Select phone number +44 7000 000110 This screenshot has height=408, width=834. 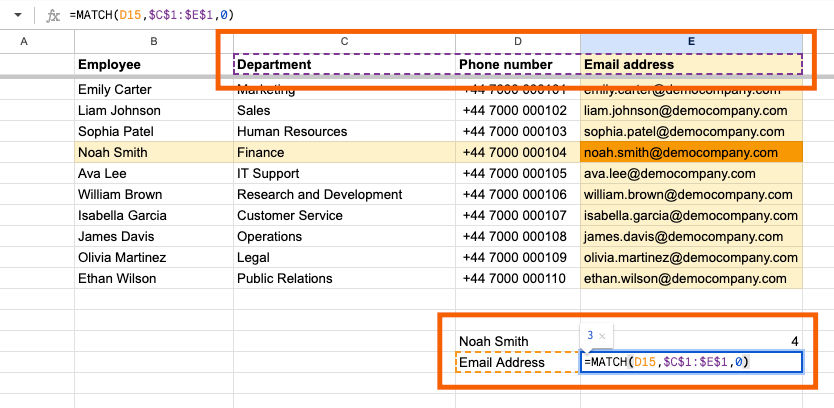click(x=518, y=278)
